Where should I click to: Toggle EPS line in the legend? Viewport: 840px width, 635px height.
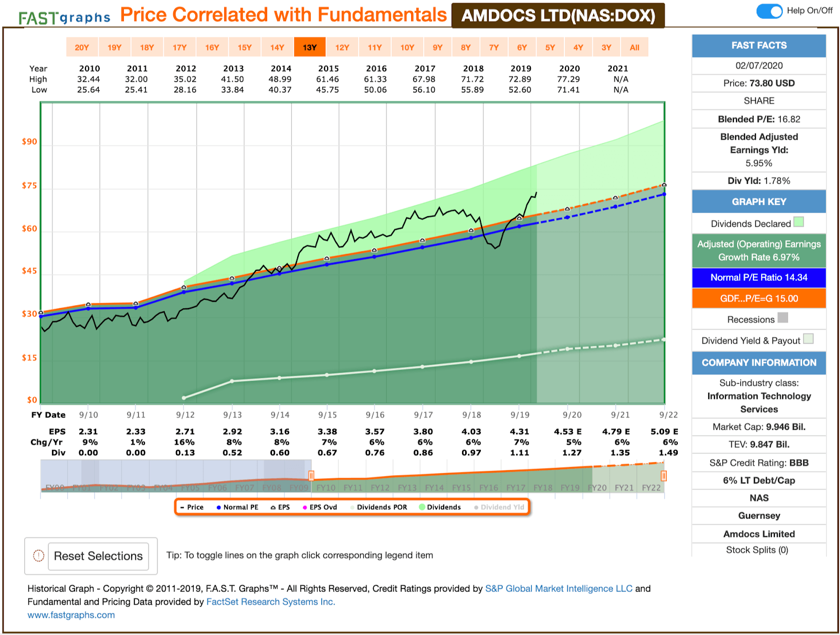point(280,507)
